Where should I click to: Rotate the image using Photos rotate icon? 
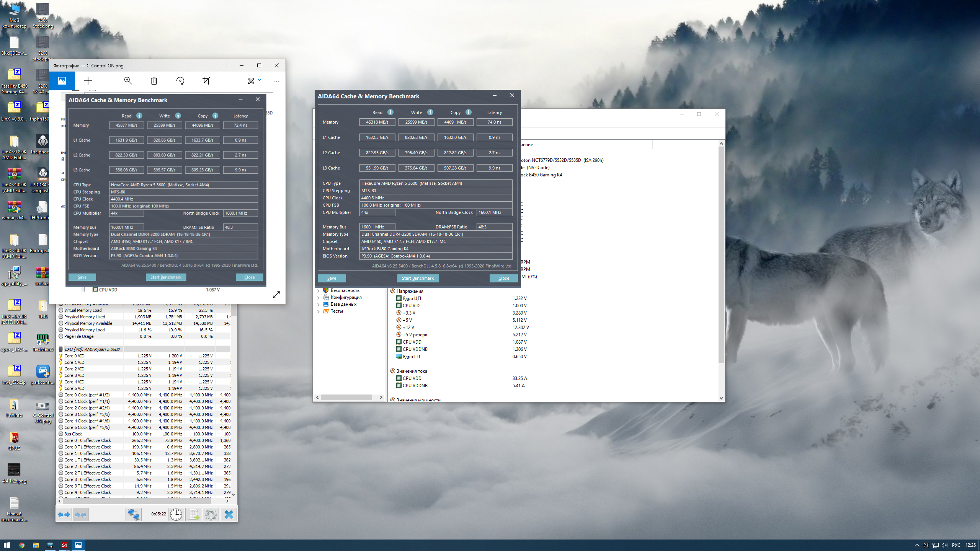180,81
